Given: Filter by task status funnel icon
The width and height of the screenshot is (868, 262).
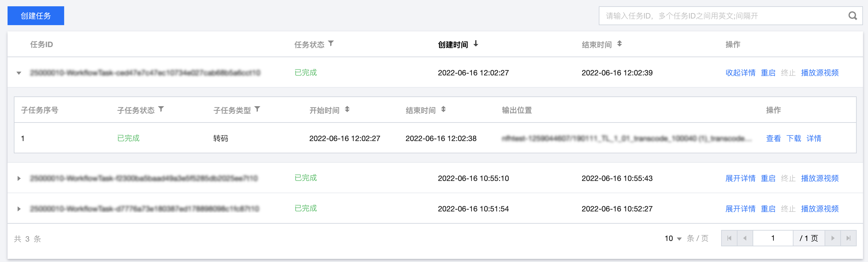Looking at the screenshot, I should click(331, 43).
